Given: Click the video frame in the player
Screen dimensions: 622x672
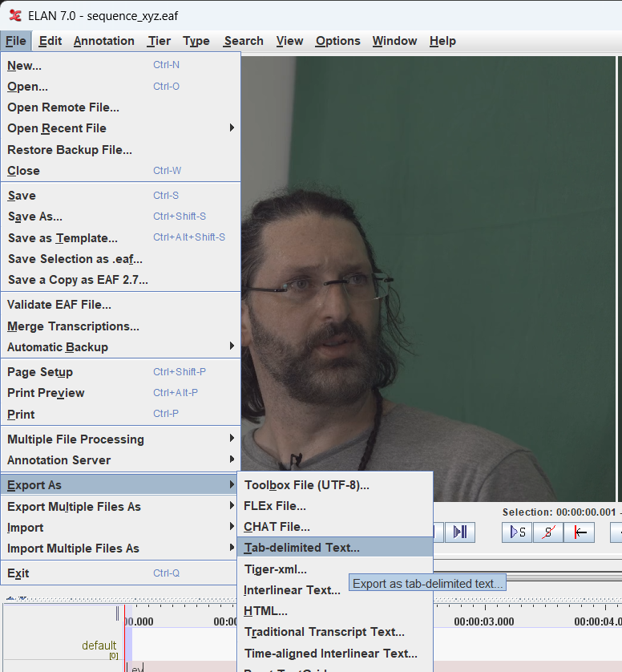Looking at the screenshot, I should pos(428,278).
